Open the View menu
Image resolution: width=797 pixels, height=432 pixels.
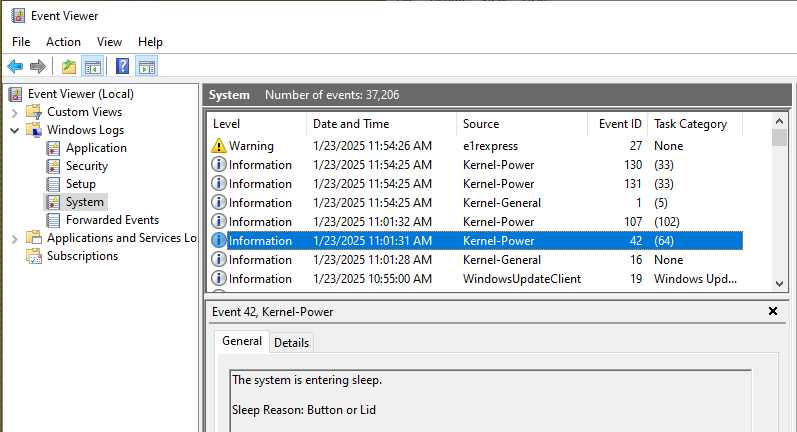tap(109, 42)
